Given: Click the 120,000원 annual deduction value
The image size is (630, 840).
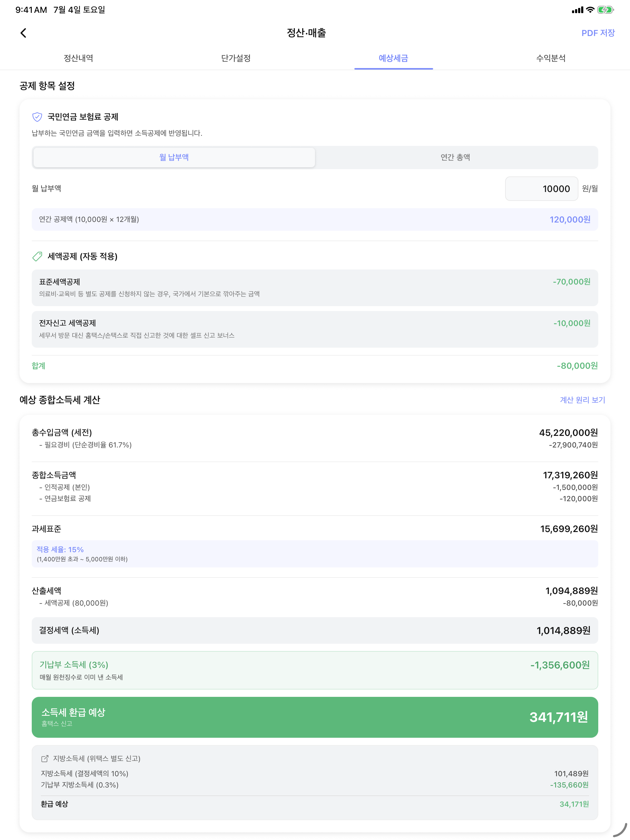Looking at the screenshot, I should tap(570, 219).
